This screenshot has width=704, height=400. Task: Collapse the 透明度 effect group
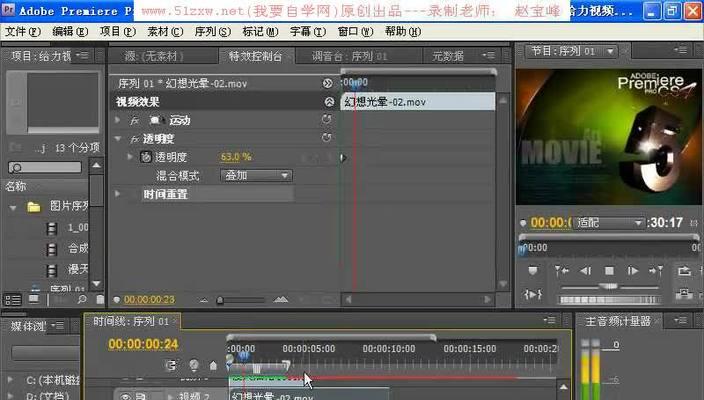(118, 139)
